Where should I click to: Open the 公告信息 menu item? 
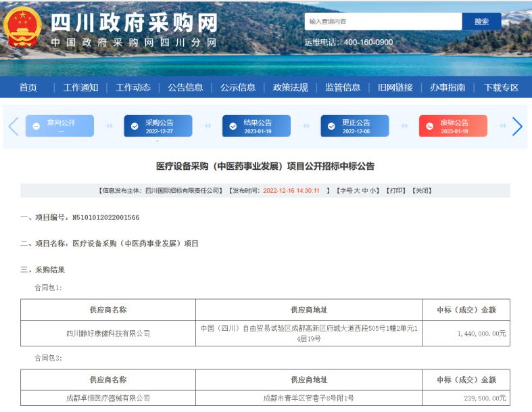[185, 88]
